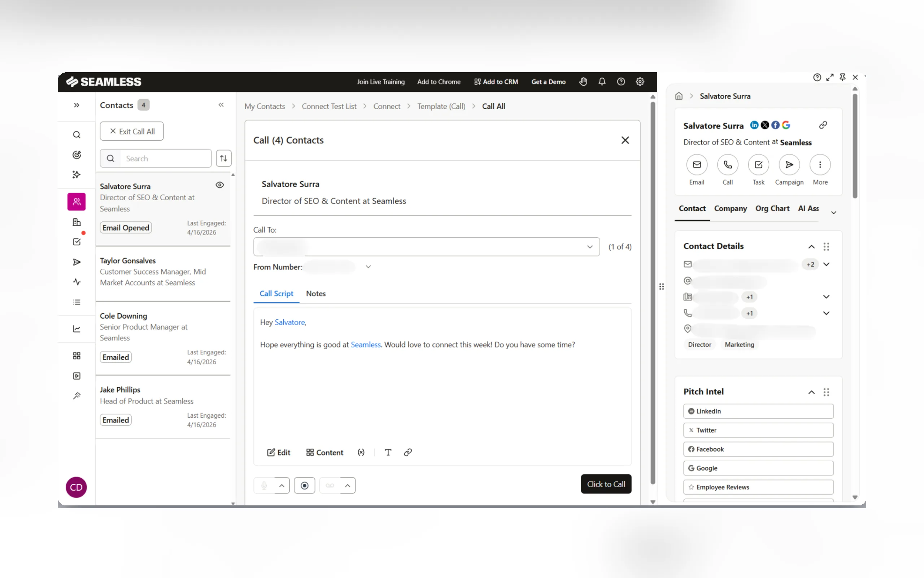Click the contacts Search field
This screenshot has width=924, height=578.
point(156,158)
